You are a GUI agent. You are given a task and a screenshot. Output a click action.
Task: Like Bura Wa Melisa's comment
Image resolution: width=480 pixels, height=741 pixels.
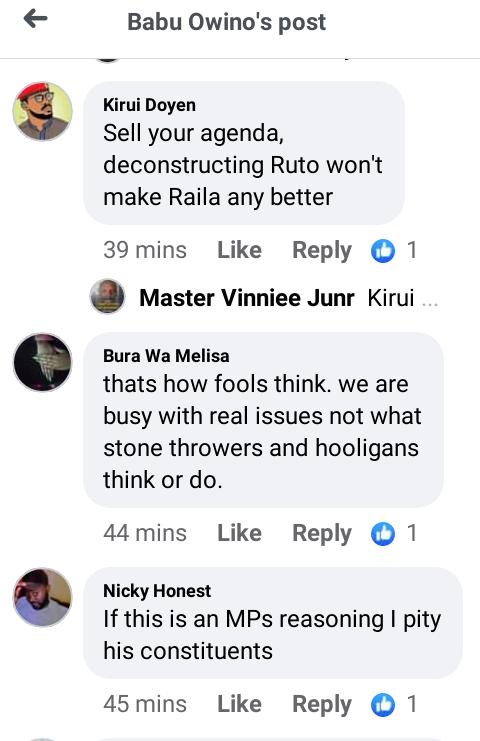click(x=239, y=534)
